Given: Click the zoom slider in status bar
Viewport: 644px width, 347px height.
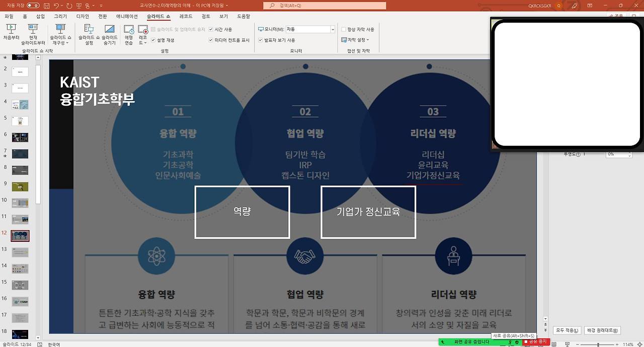Looking at the screenshot, I should (598, 344).
